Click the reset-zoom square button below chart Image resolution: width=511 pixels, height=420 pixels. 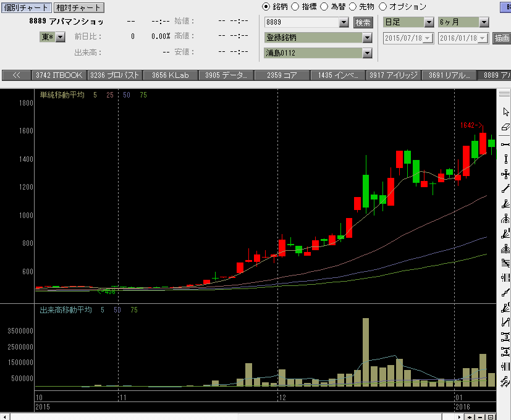[x=491, y=417]
